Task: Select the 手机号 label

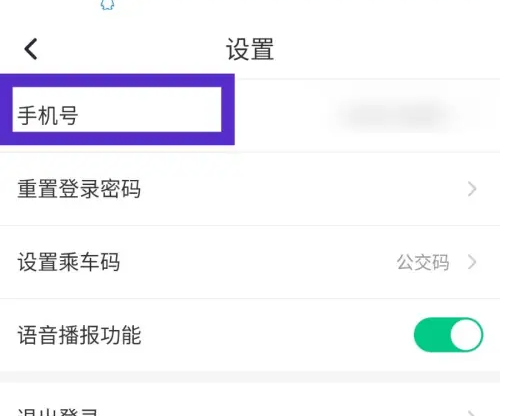Action: tap(48, 115)
